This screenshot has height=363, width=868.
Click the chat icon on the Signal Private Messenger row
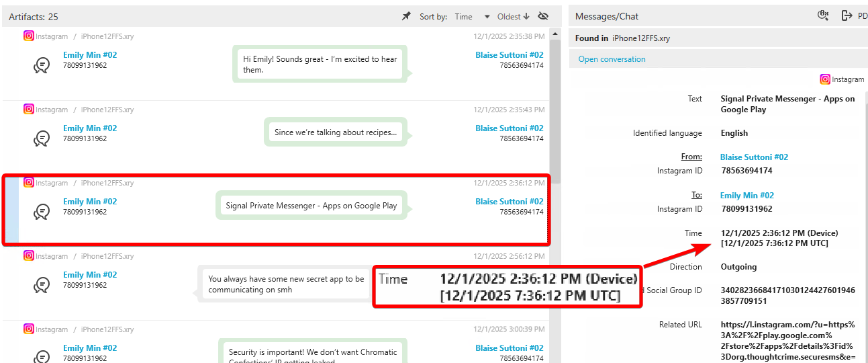coord(42,212)
